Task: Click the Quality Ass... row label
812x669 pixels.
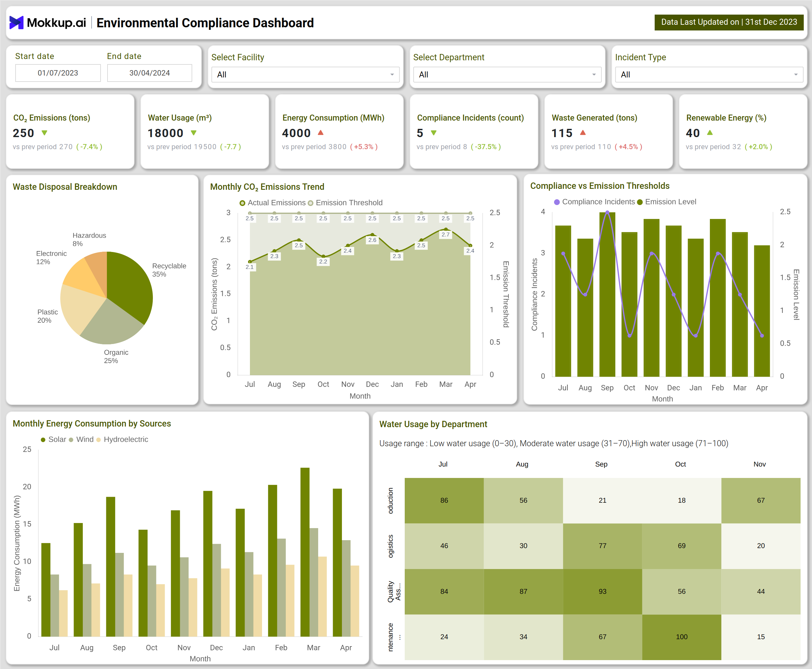Action: [x=394, y=592]
